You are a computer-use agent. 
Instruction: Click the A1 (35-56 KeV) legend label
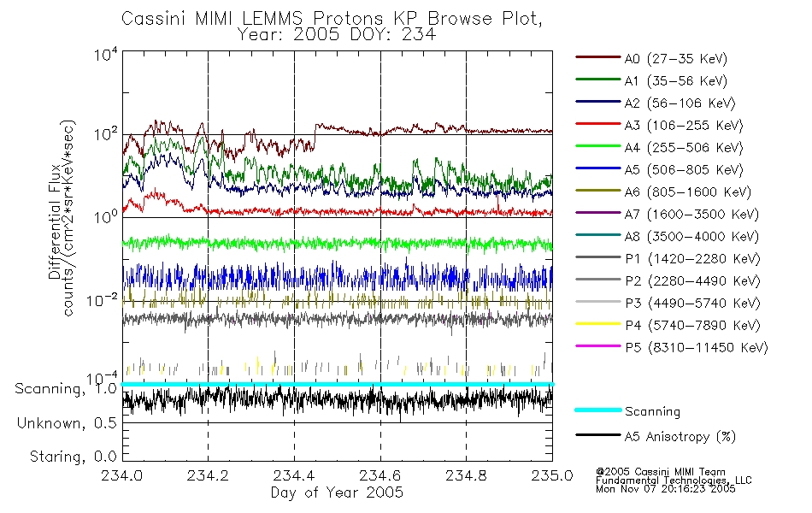(x=675, y=81)
